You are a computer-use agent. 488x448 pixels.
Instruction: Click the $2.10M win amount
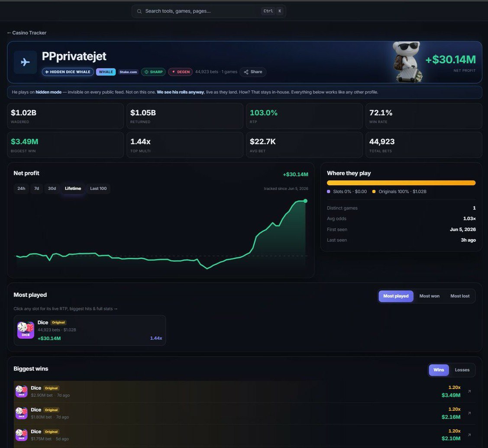point(451,438)
